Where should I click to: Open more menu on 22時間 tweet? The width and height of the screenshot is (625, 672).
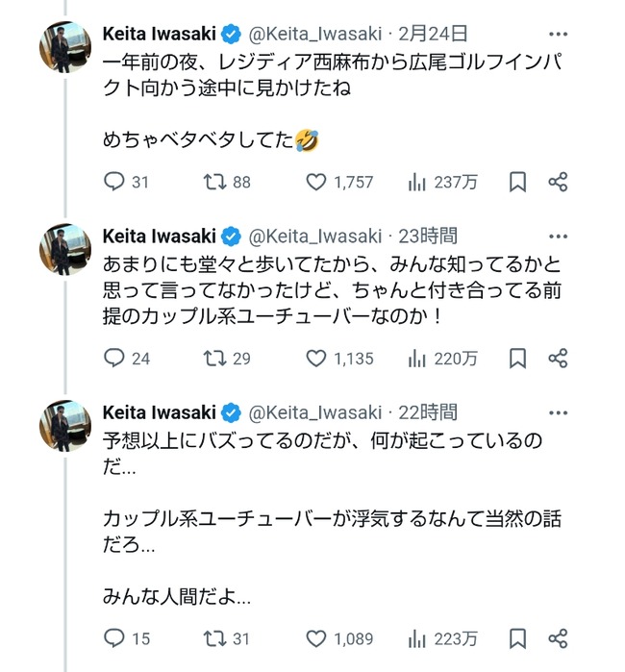tap(558, 413)
